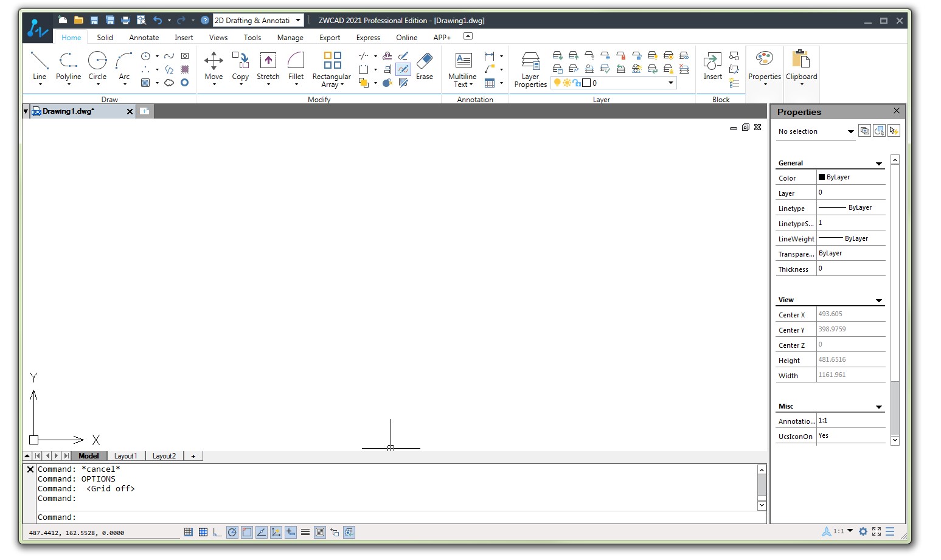The width and height of the screenshot is (941, 560).
Task: Switch to the Annotate ribbon tab
Action: click(144, 38)
